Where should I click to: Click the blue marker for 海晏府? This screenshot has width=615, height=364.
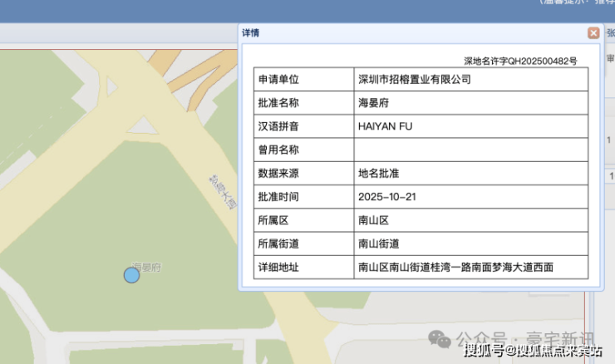coord(132,275)
